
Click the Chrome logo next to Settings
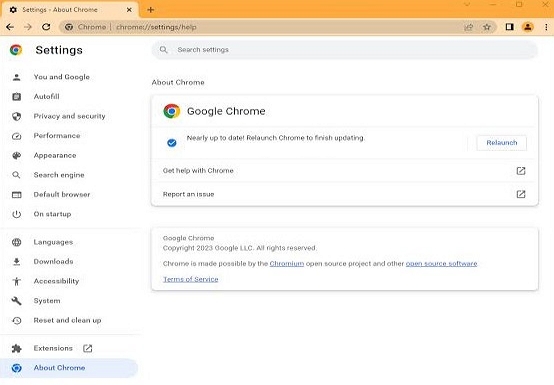click(x=16, y=50)
